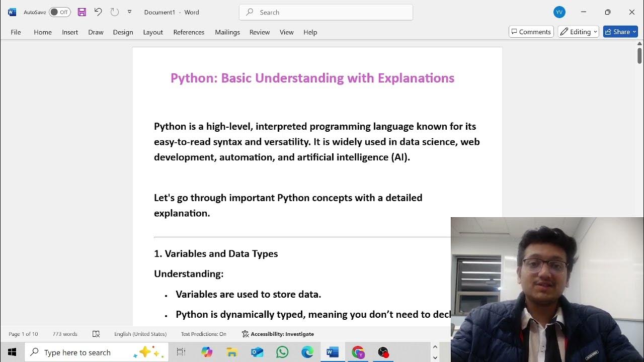Open the Design tab

click(123, 32)
